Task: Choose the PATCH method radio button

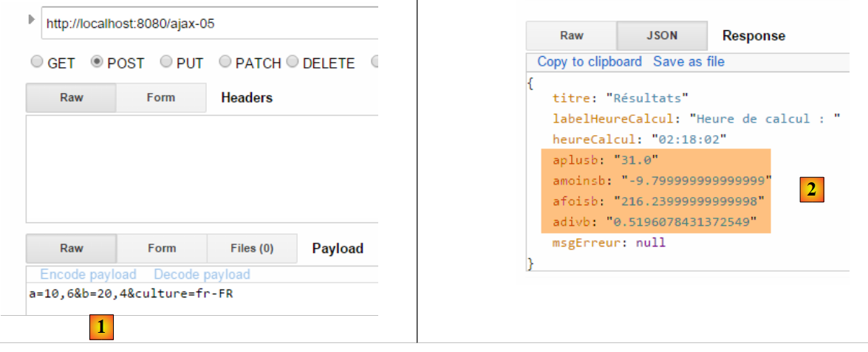Action: (225, 62)
